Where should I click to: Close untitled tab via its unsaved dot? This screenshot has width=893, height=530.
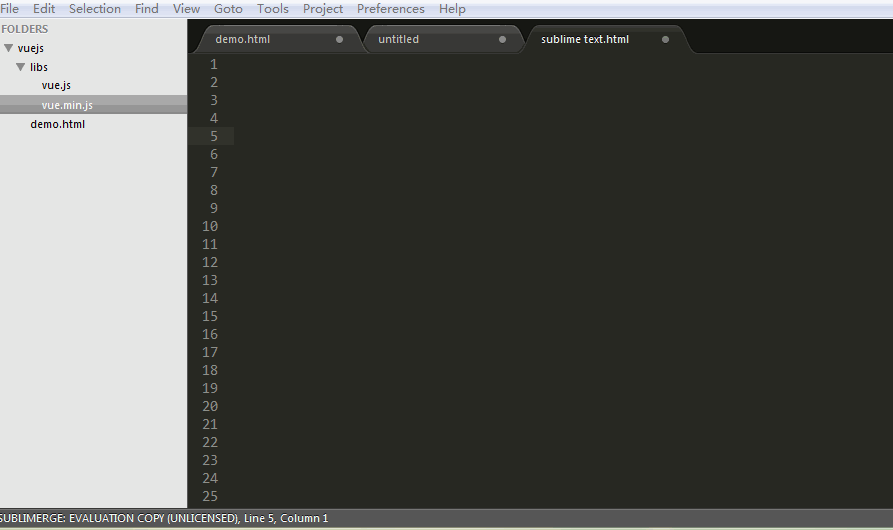(502, 39)
